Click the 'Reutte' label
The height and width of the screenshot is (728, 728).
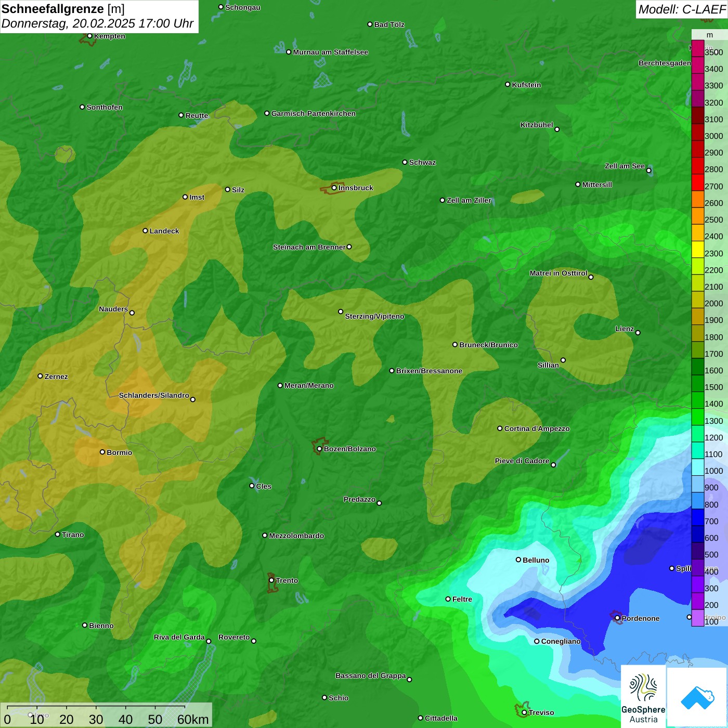[x=197, y=115]
